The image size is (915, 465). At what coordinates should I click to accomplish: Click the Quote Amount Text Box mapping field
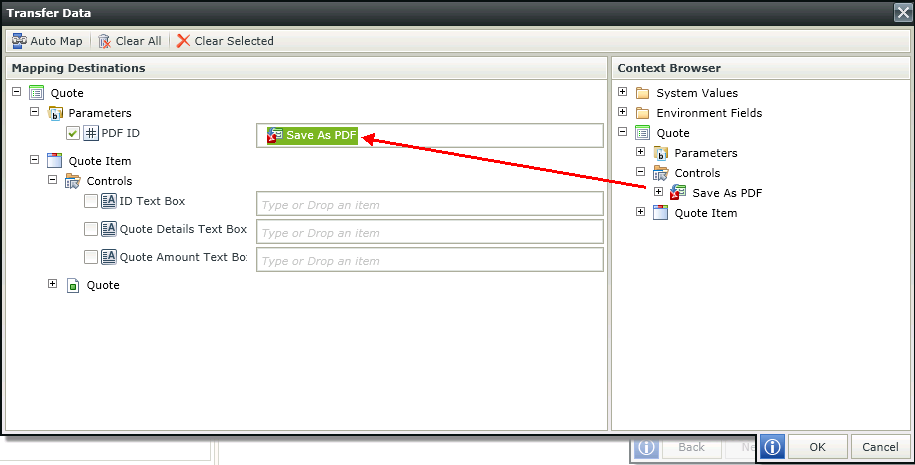(429, 260)
